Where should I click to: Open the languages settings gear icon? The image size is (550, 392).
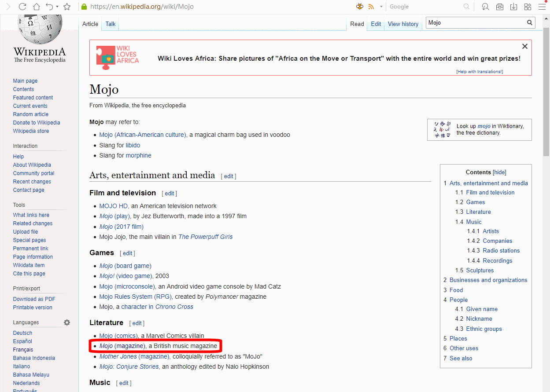tap(67, 322)
